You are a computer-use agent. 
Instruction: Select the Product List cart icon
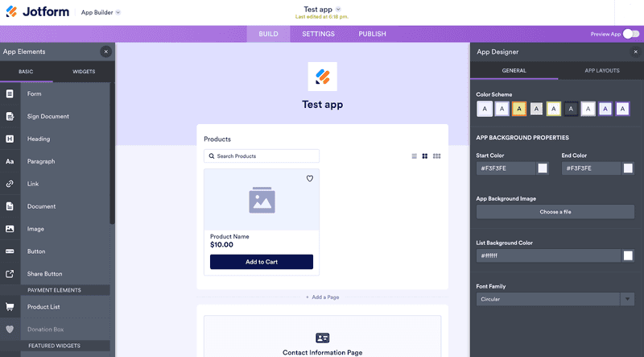click(10, 307)
